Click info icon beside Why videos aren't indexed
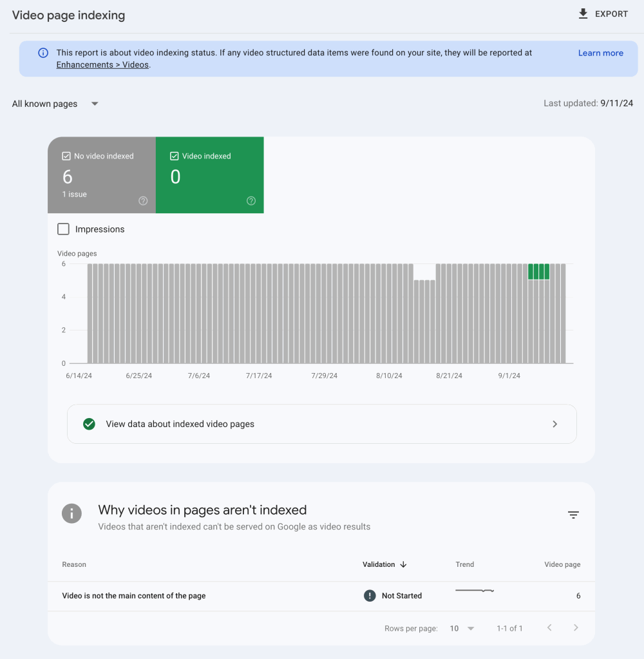644x659 pixels. [x=72, y=513]
